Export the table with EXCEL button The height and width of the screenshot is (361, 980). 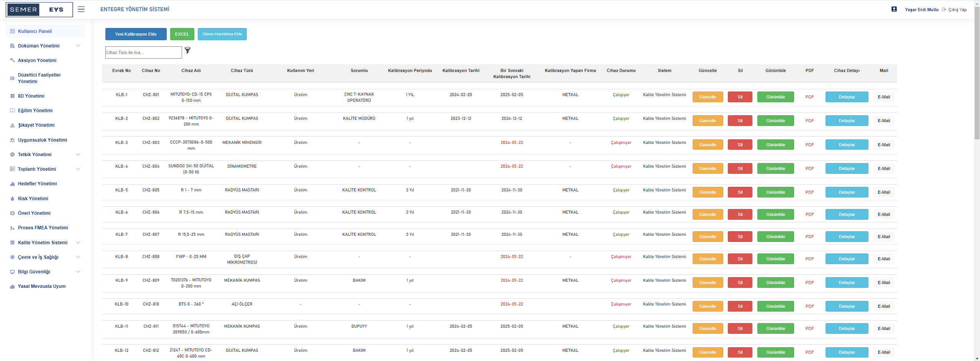coord(182,34)
